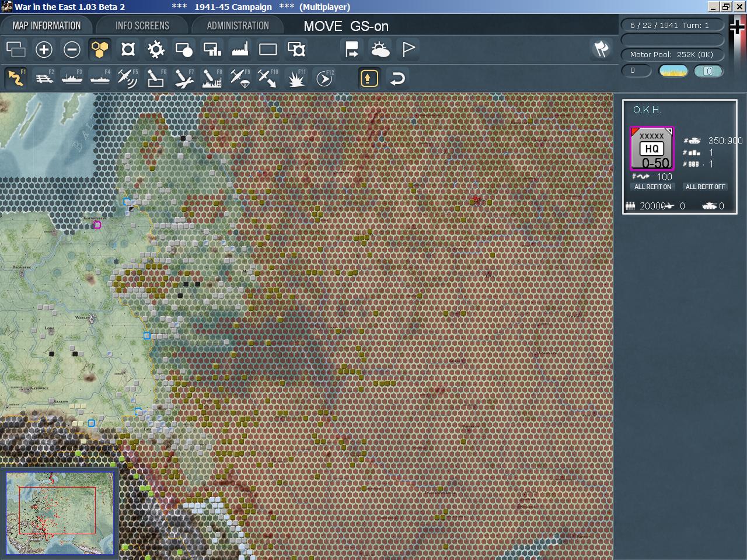Click the O.K.H. unit name
The image size is (747, 560).
(x=647, y=110)
